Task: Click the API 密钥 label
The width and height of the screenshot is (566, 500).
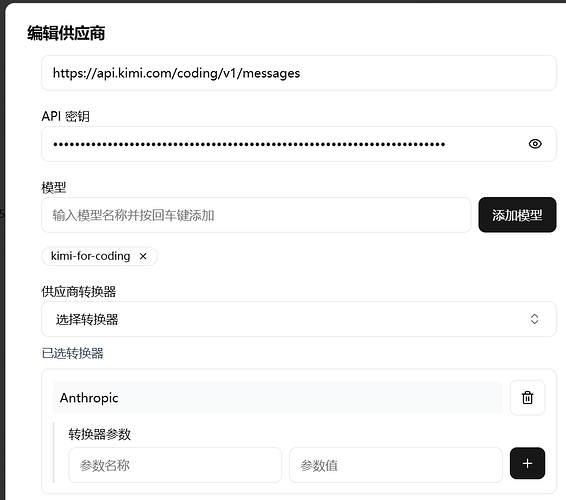Action: [66, 116]
